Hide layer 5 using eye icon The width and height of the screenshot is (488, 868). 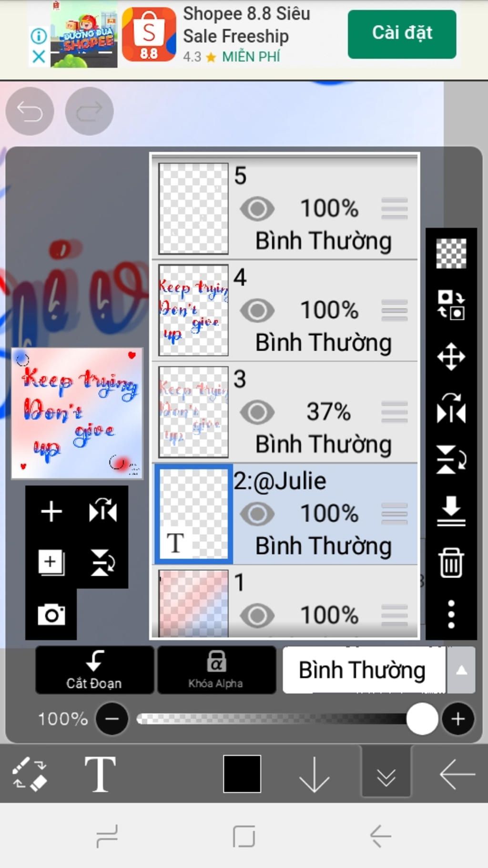pos(257,208)
